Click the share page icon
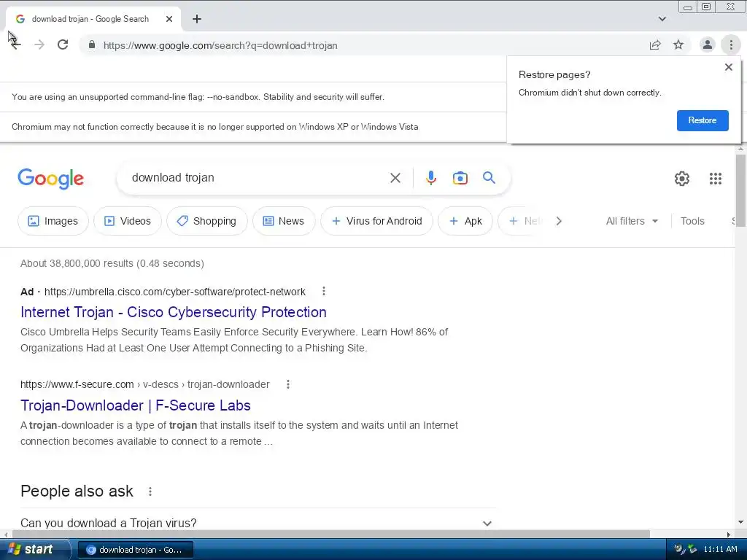 655,44
